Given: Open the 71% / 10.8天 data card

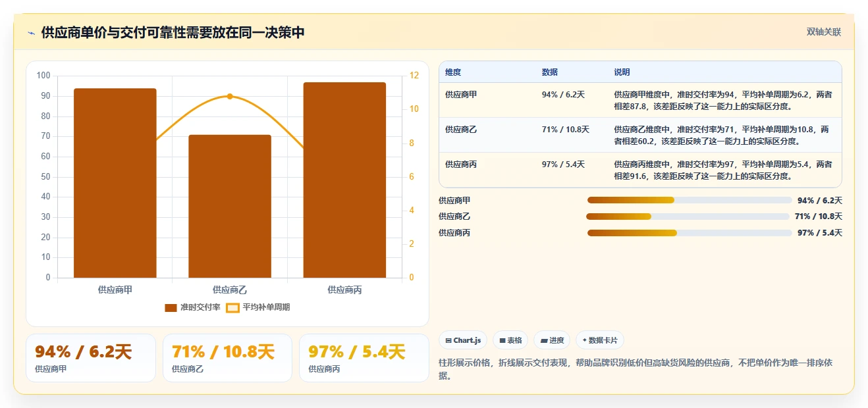Looking at the screenshot, I should (x=227, y=358).
